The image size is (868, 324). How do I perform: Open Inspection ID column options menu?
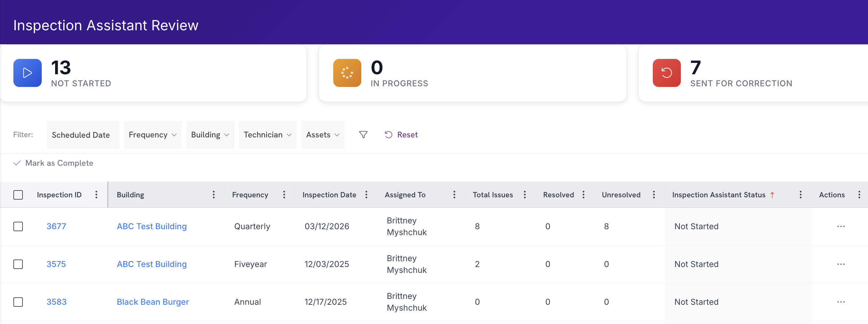pyautogui.click(x=97, y=194)
